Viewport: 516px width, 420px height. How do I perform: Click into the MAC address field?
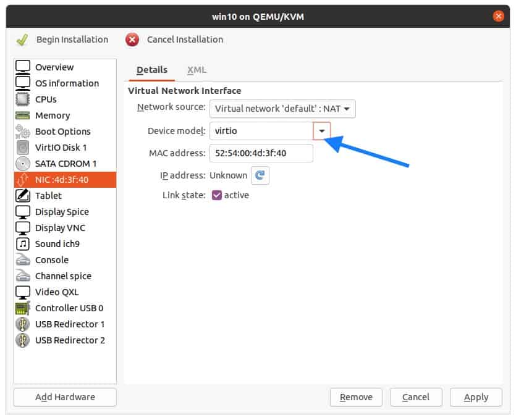pyautogui.click(x=261, y=153)
